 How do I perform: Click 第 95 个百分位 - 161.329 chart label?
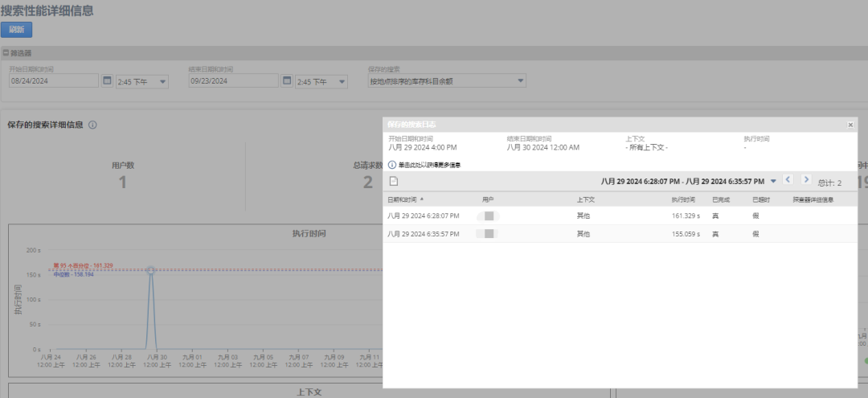pyautogui.click(x=83, y=265)
